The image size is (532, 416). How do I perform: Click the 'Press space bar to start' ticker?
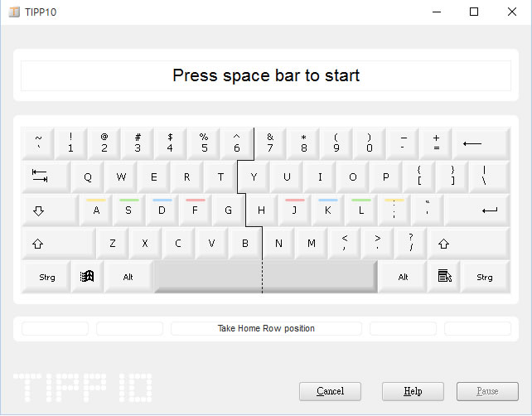[266, 75]
